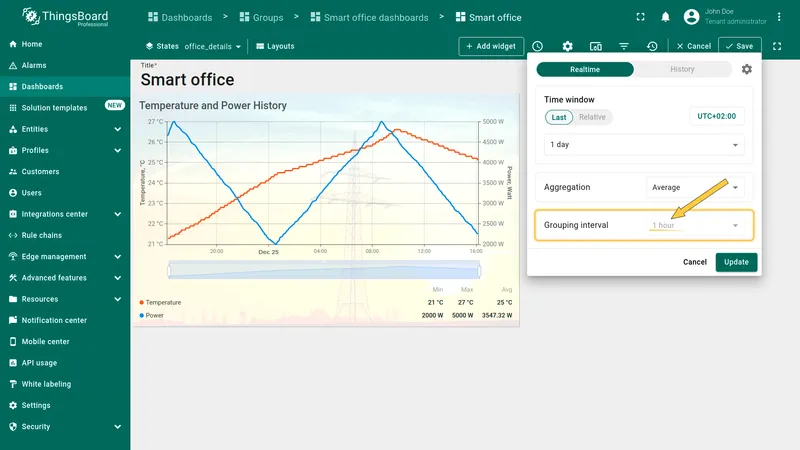Image resolution: width=800 pixels, height=450 pixels.
Task: Click Layouts button
Action: pyautogui.click(x=275, y=46)
